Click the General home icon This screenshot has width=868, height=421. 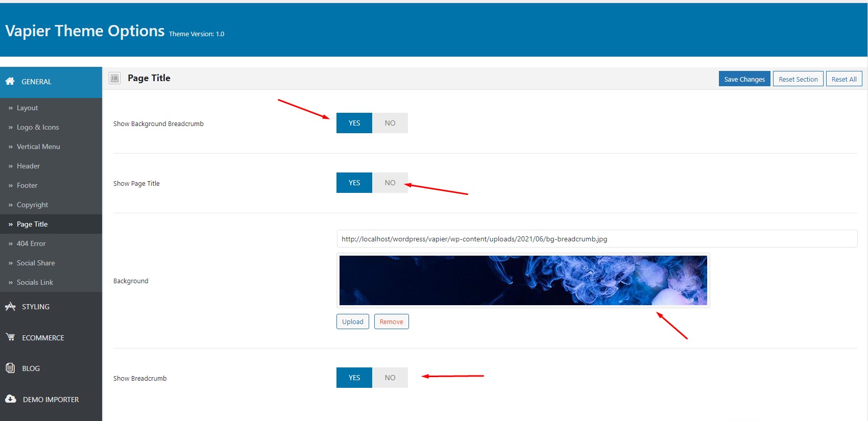(x=10, y=81)
